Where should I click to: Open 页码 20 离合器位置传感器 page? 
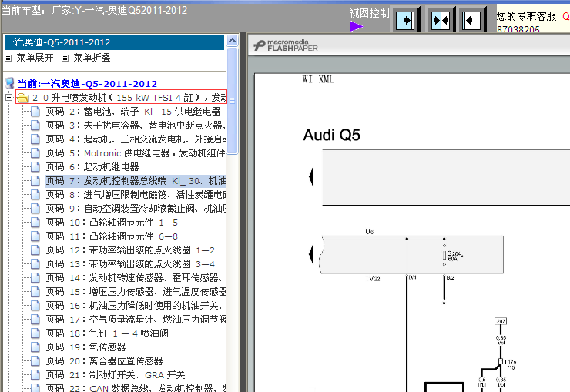point(104,360)
